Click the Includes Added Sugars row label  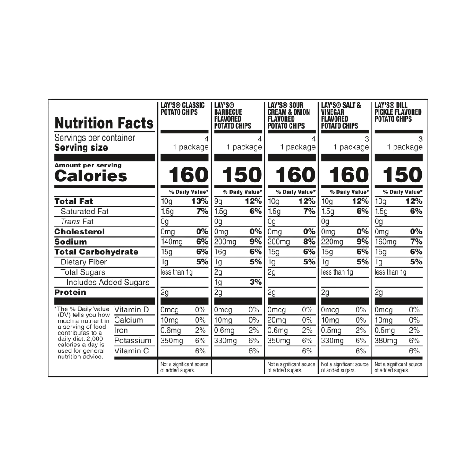click(x=108, y=283)
